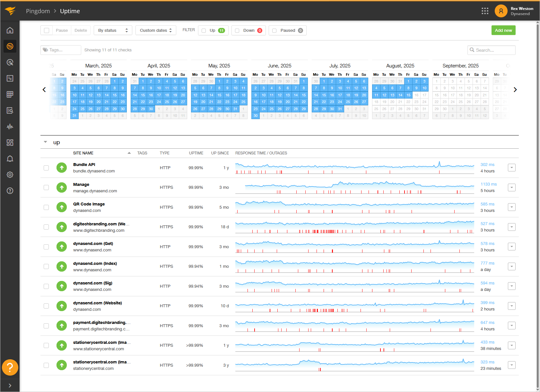The image size is (540, 392).
Task: Open the settings gear in sidebar
Action: point(10,175)
